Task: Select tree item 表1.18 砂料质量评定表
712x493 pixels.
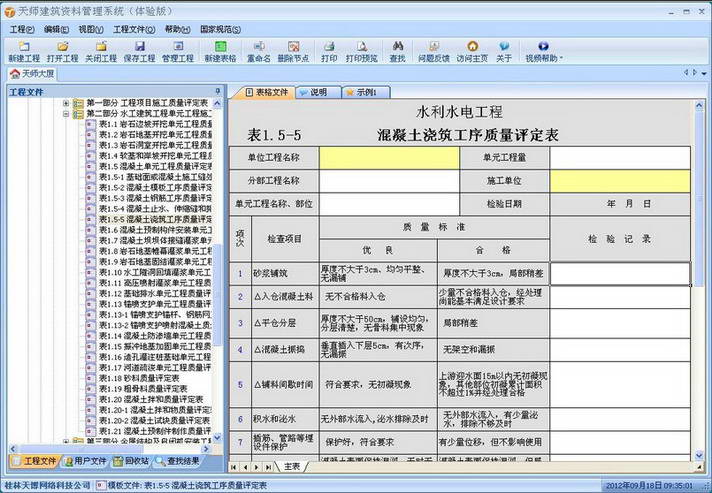Action: (x=139, y=379)
